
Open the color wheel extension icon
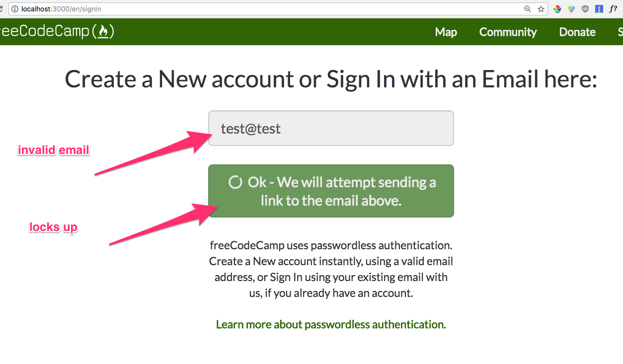tap(557, 8)
